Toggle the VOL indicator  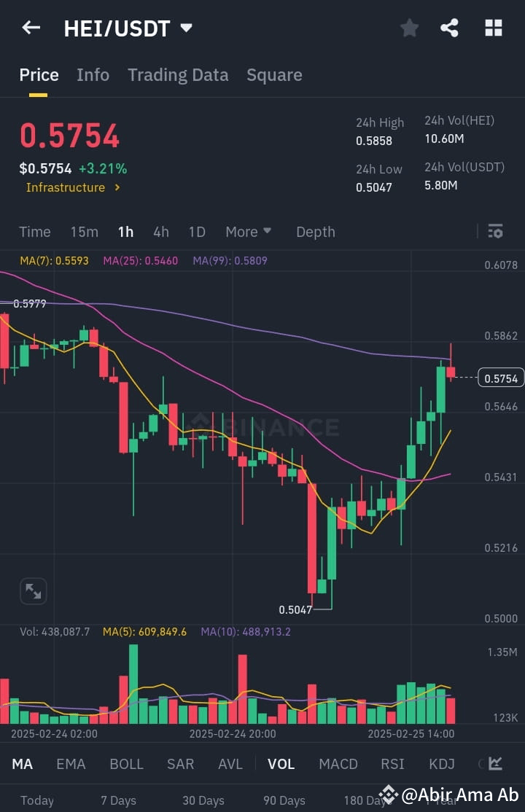pyautogui.click(x=281, y=764)
